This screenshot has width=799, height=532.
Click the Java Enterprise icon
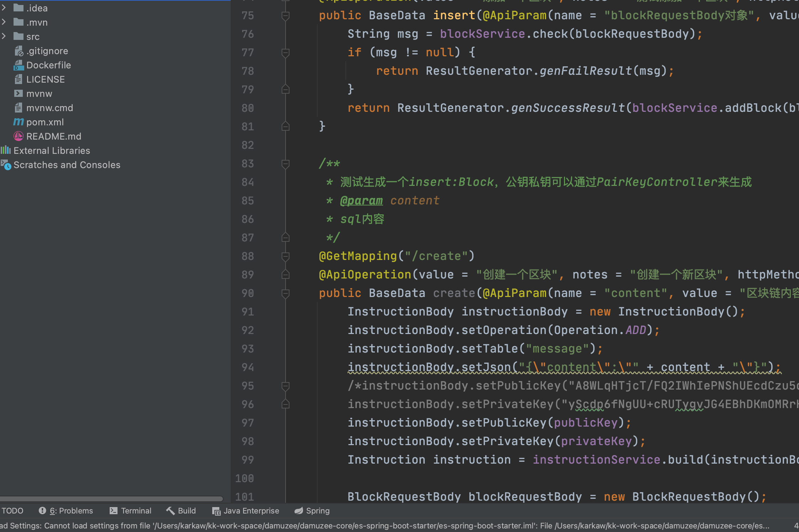click(216, 511)
